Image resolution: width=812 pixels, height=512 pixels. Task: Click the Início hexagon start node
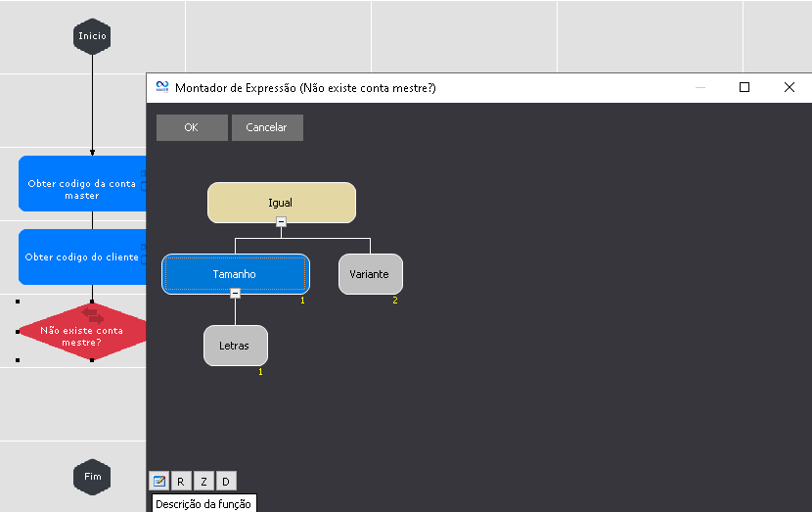[x=92, y=37]
